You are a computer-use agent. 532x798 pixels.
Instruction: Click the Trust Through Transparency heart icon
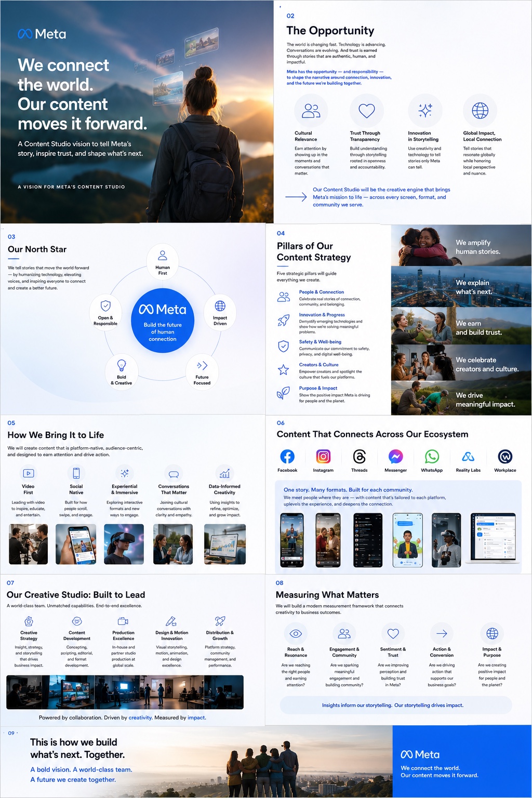(x=367, y=111)
